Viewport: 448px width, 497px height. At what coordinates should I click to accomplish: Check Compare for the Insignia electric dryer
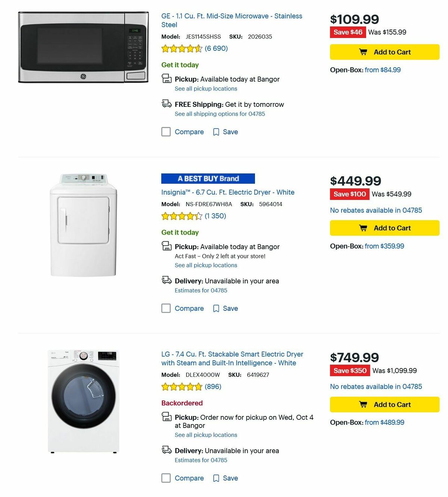166,308
